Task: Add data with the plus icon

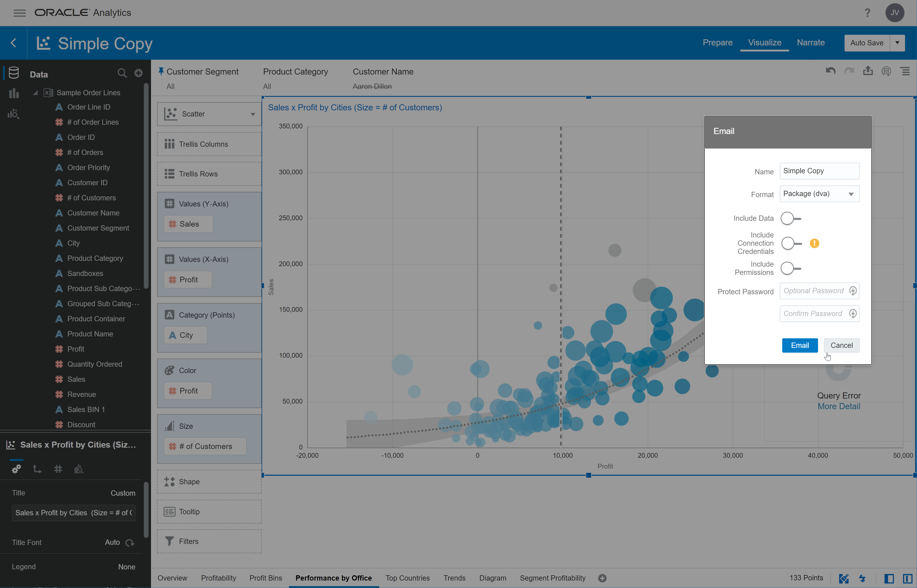Action: point(139,73)
